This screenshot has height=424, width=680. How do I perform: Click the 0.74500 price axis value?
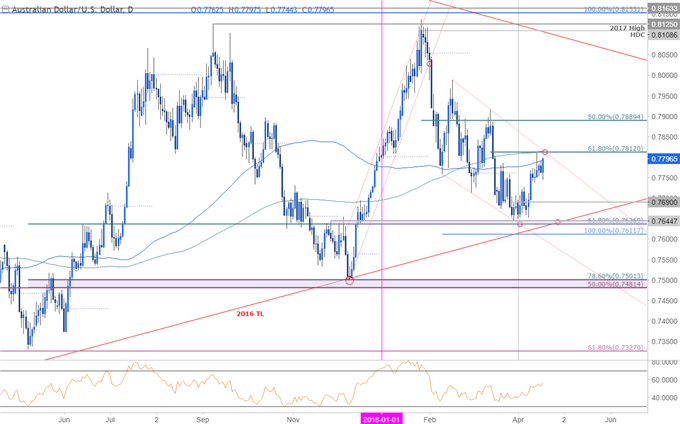click(664, 301)
